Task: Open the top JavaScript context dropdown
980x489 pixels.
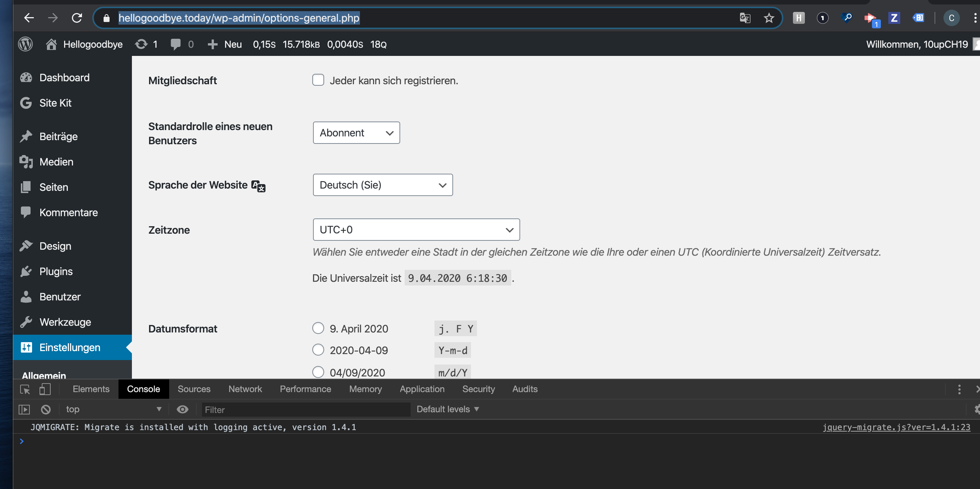Action: point(113,410)
